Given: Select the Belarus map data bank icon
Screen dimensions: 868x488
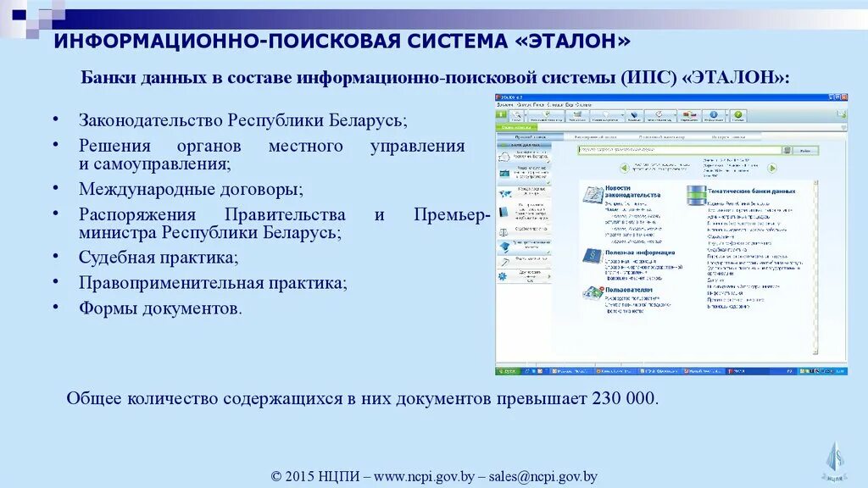Looking at the screenshot, I should tap(504, 157).
